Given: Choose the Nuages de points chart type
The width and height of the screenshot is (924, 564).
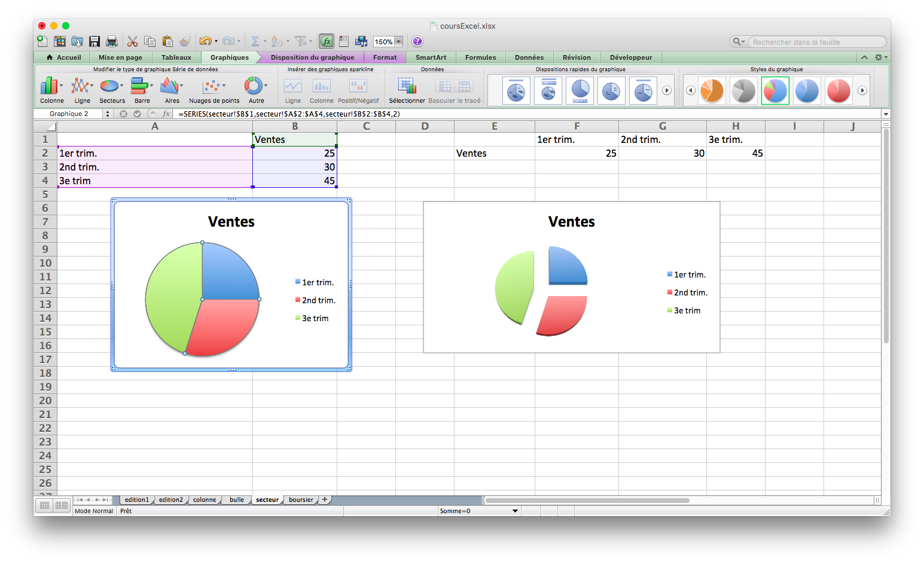Looking at the screenshot, I should [x=213, y=87].
